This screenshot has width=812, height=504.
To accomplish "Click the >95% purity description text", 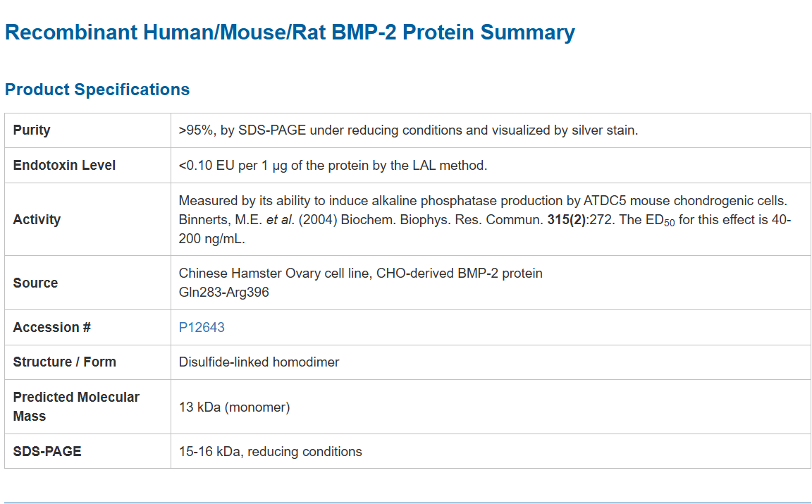I will tap(408, 130).
